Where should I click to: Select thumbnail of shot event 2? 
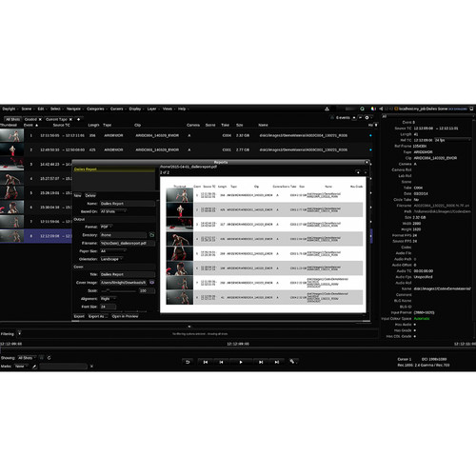pos(11,149)
